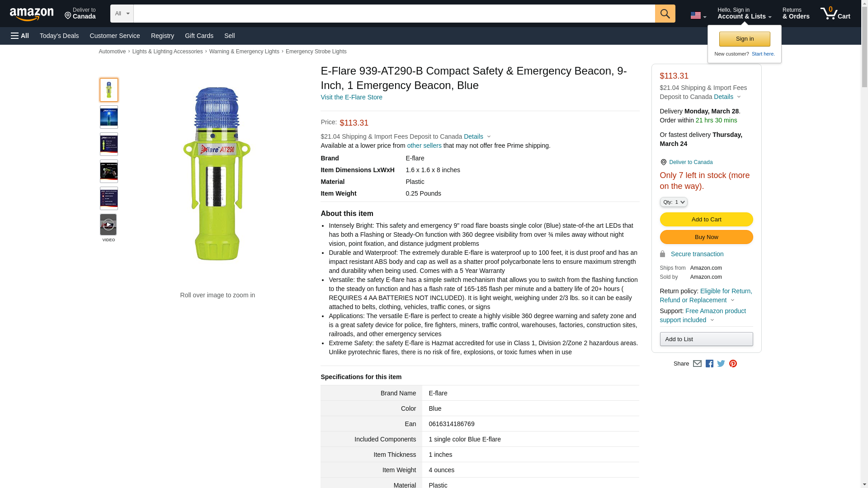Share on Pinterest icon
Viewport: 868px width, 488px height.
point(733,364)
